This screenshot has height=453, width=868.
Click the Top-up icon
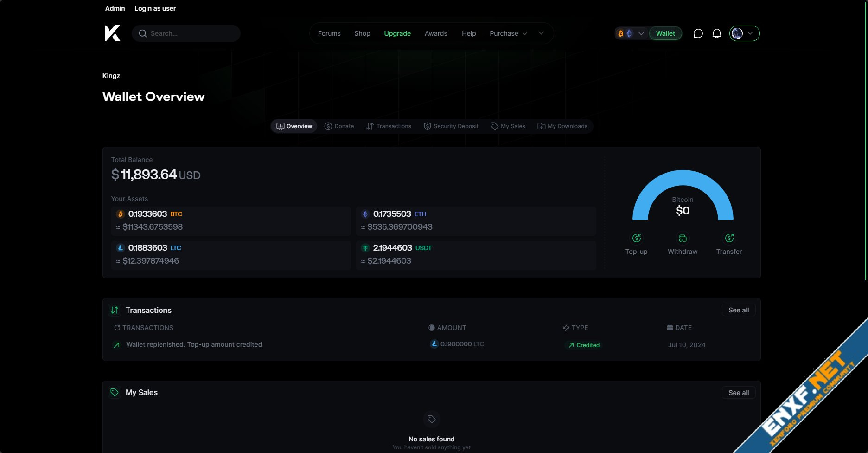636,238
